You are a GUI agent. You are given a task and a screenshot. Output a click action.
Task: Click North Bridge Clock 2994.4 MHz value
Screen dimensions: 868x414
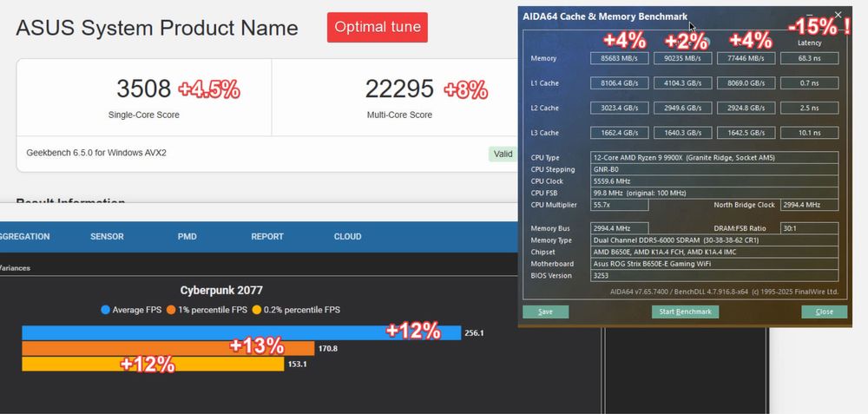click(809, 205)
